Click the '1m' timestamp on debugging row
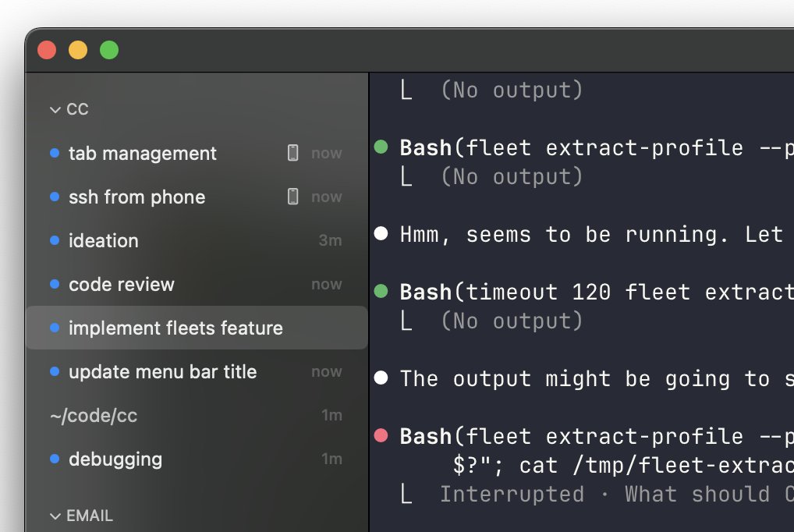The image size is (794, 532). point(331,459)
